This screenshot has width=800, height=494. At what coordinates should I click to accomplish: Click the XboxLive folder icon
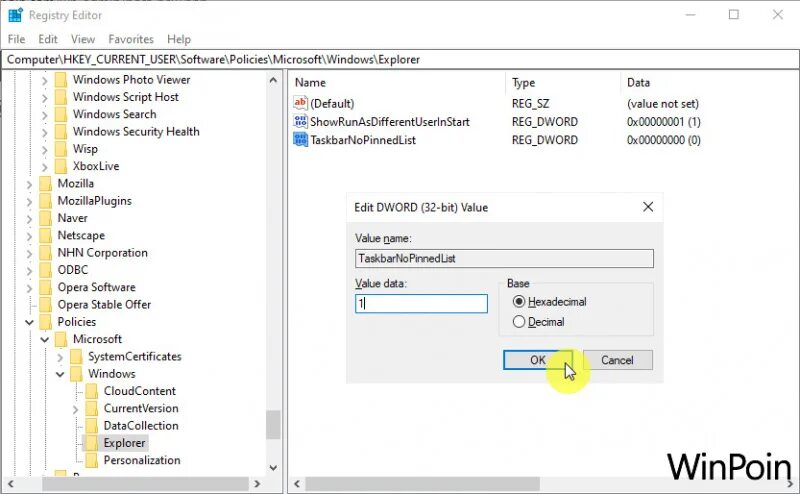61,166
